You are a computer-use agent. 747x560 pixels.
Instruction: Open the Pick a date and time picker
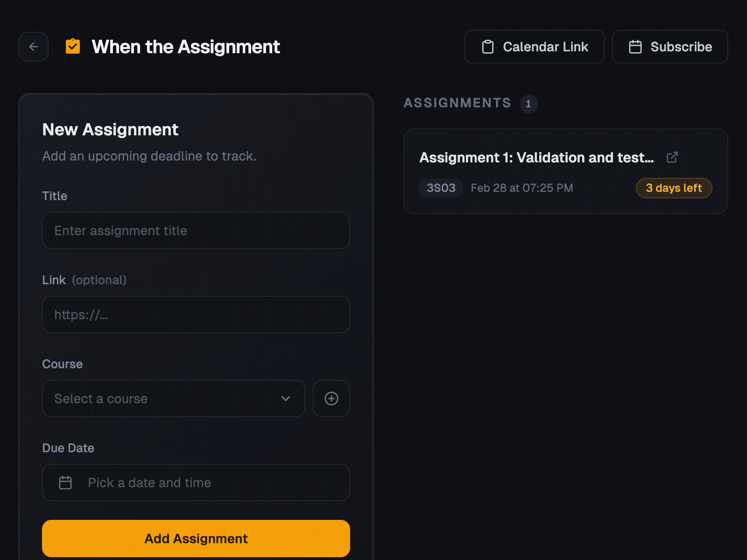pyautogui.click(x=196, y=483)
